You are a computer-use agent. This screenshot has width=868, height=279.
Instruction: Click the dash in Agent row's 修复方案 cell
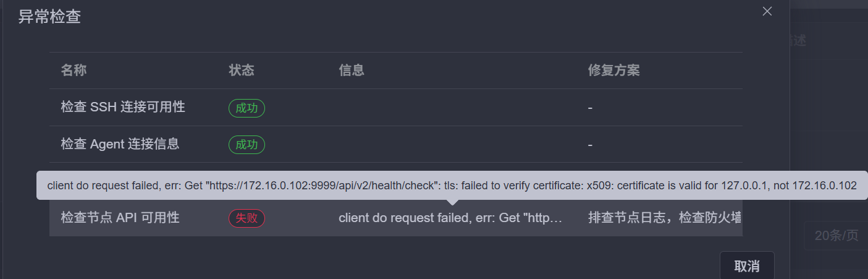[x=591, y=145]
